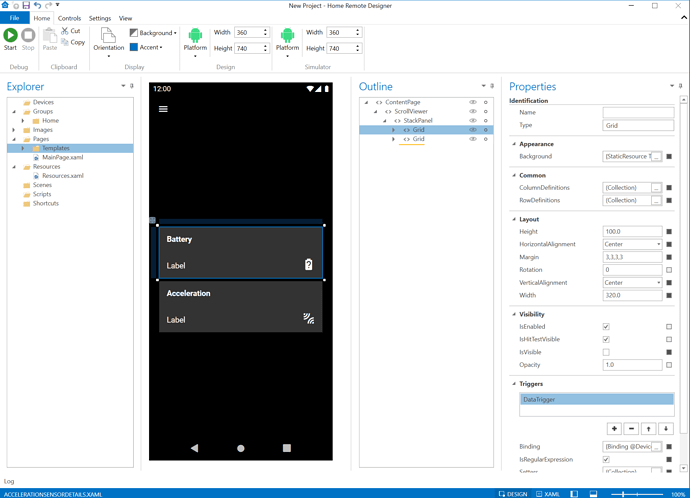Viewport: 690px width, 498px height.
Task: Copy the selected item
Action: 73,42
